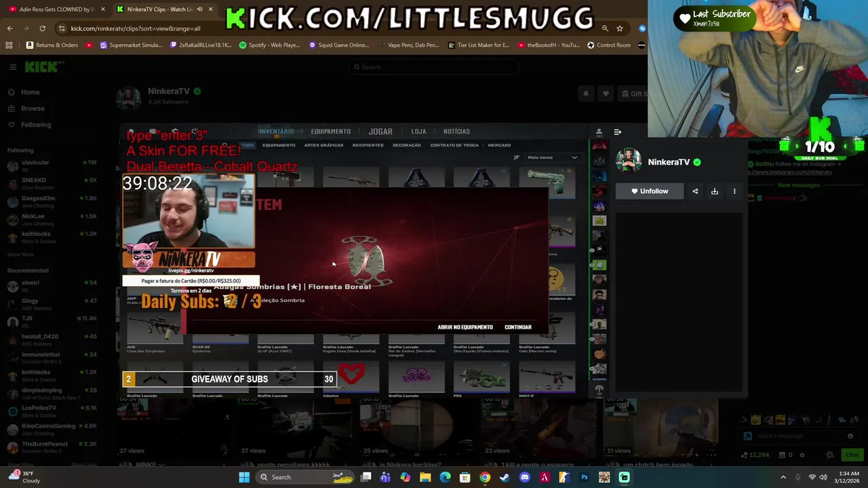Open more options three-dot menu on clip
The height and width of the screenshot is (488, 868).
pyautogui.click(x=734, y=191)
